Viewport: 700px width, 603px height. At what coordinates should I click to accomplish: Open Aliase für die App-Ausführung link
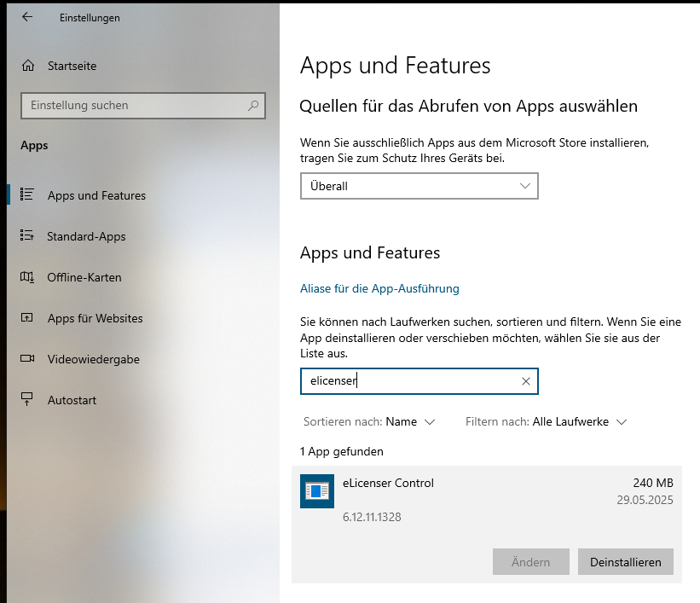point(379,288)
